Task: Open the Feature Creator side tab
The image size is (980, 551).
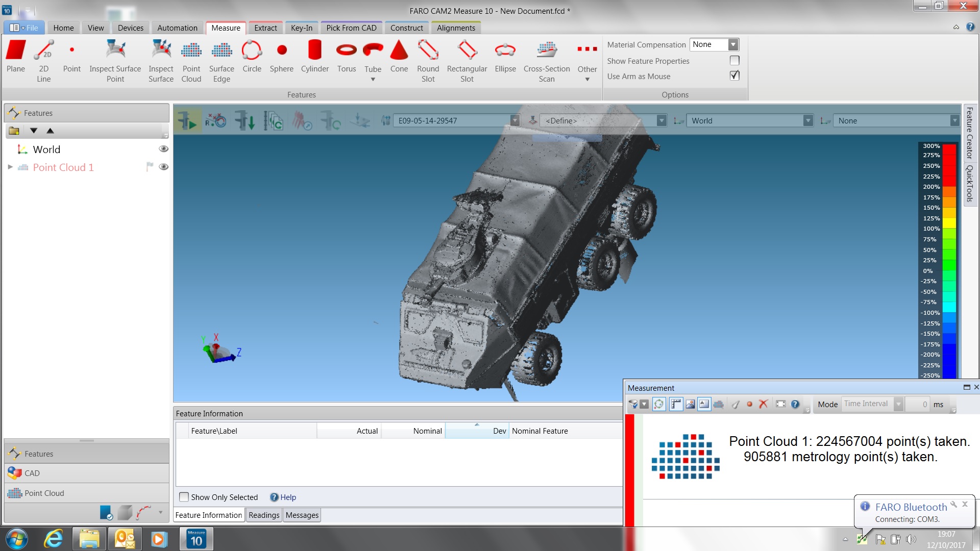Action: click(969, 133)
